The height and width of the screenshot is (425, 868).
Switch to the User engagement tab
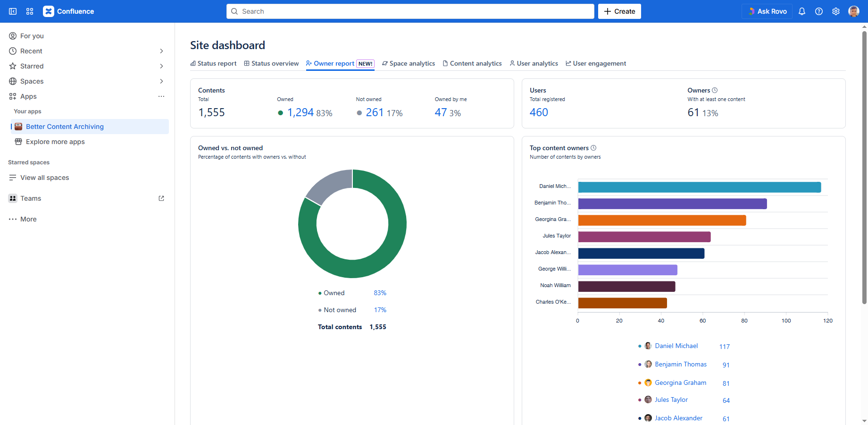click(x=596, y=63)
